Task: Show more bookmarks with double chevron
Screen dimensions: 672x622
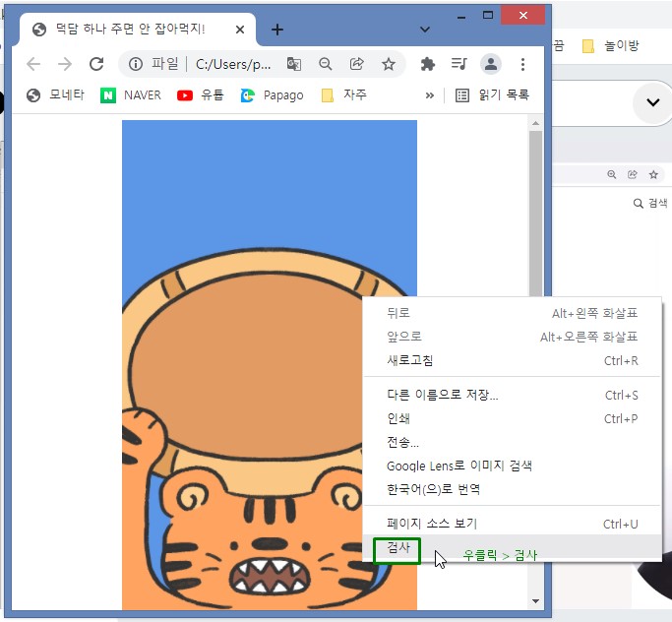Action: pos(429,95)
